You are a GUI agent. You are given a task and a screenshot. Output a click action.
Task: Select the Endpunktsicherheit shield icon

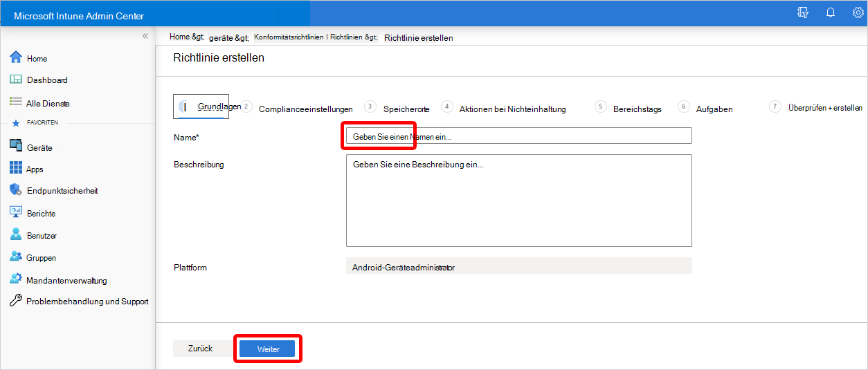[16, 190]
